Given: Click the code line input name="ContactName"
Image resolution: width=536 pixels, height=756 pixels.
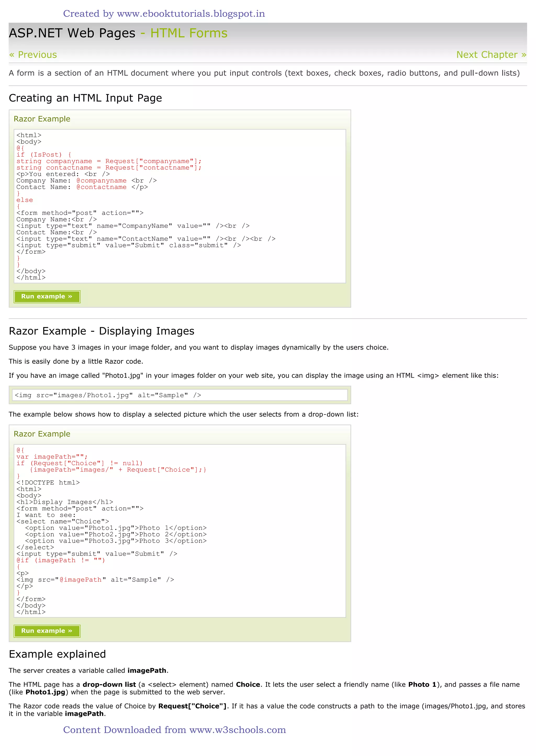Looking at the screenshot, I should tap(146, 239).
